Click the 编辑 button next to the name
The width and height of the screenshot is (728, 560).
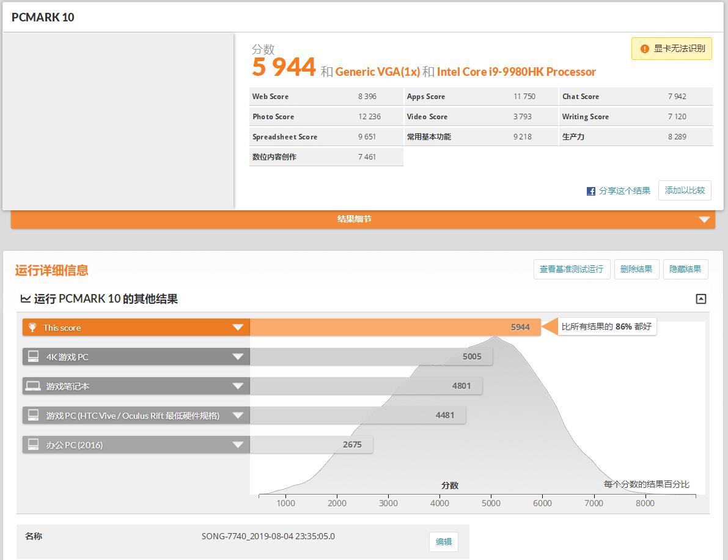[x=443, y=542]
